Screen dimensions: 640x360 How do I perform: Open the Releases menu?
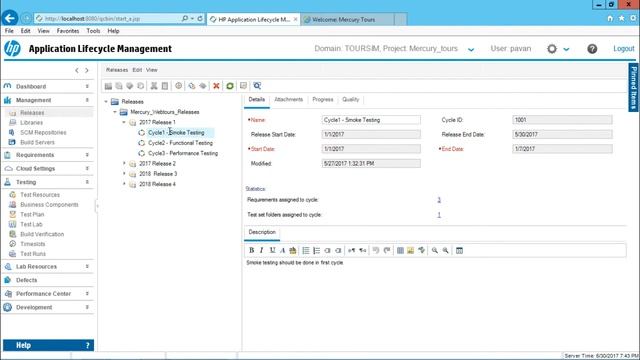[117, 70]
